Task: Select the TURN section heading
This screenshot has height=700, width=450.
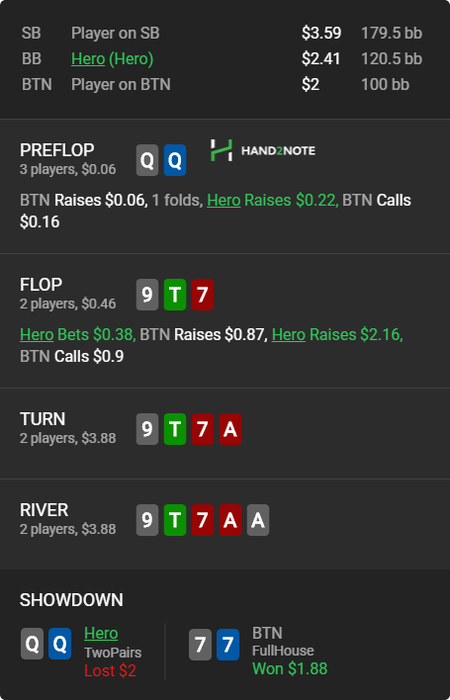Action: click(42, 419)
